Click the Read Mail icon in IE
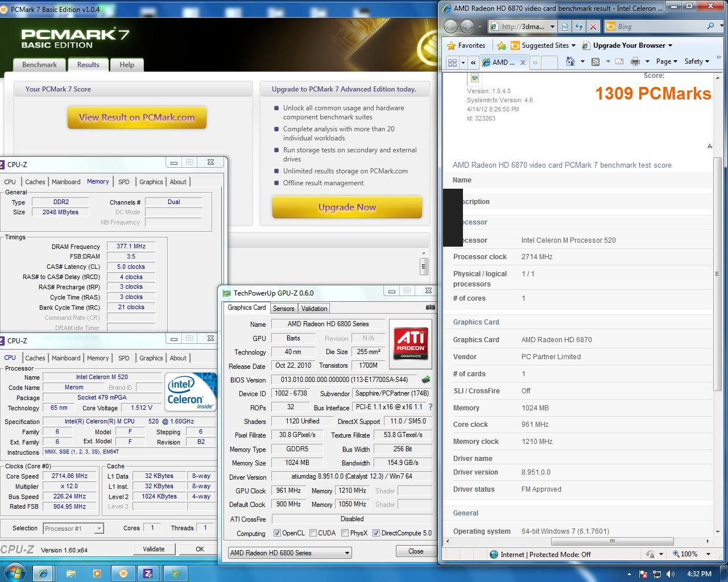The height and width of the screenshot is (582, 728). [621, 61]
